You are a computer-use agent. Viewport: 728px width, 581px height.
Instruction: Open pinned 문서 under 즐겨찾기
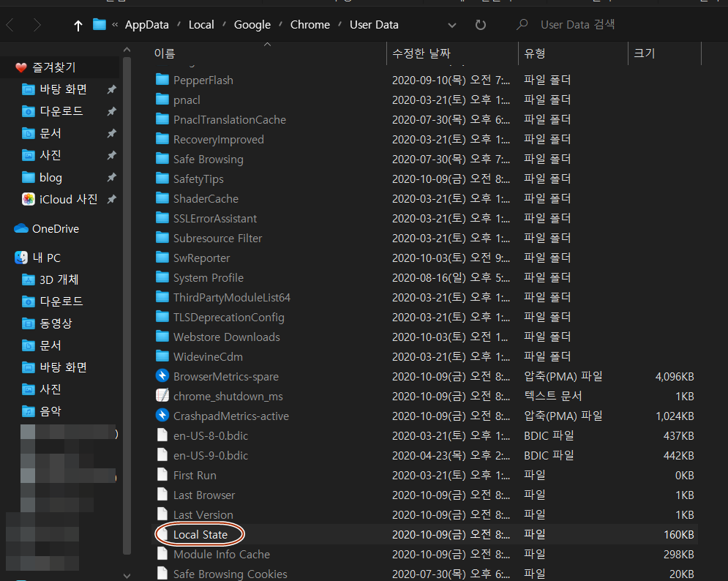50,133
